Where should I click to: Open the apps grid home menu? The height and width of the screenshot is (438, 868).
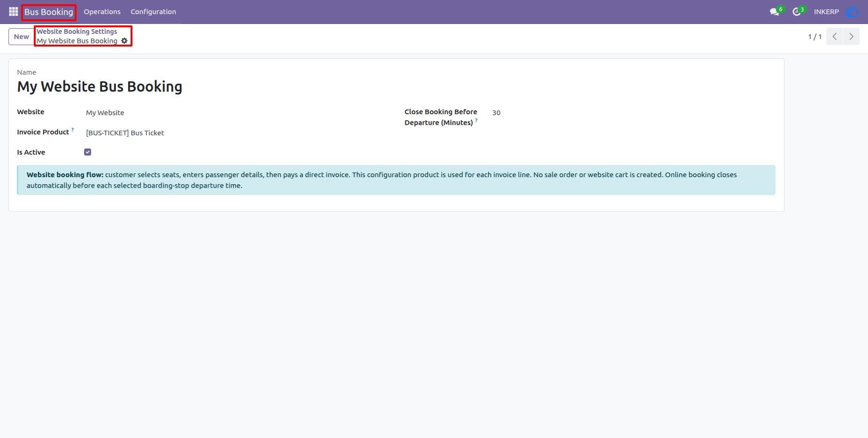pos(13,12)
